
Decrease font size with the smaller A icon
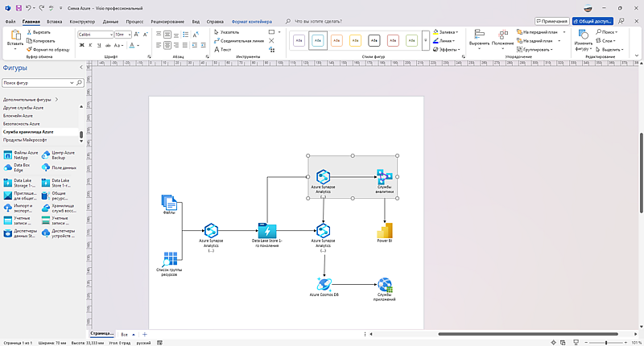tap(146, 35)
